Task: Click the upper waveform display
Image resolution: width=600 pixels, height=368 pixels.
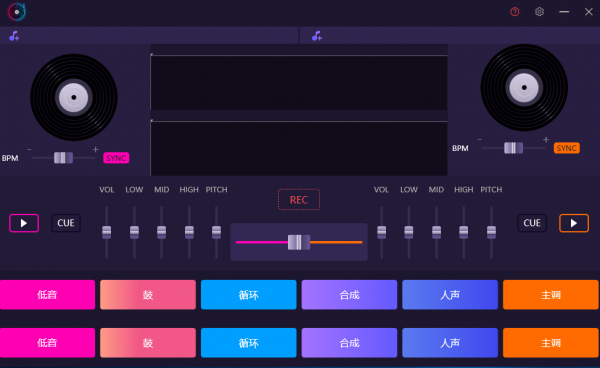Action: point(299,83)
